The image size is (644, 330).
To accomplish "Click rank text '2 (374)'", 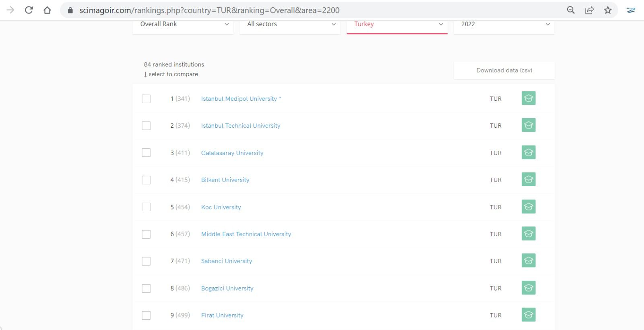I will coord(180,126).
